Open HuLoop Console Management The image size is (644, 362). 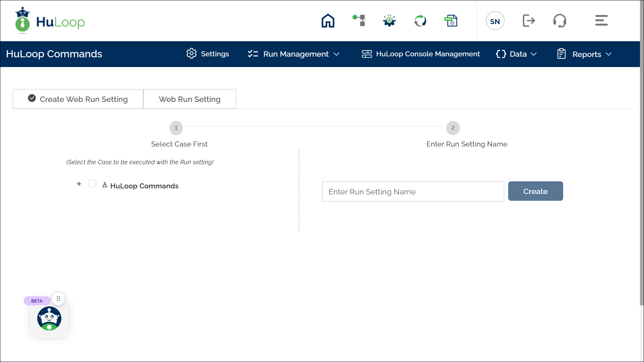pyautogui.click(x=421, y=54)
